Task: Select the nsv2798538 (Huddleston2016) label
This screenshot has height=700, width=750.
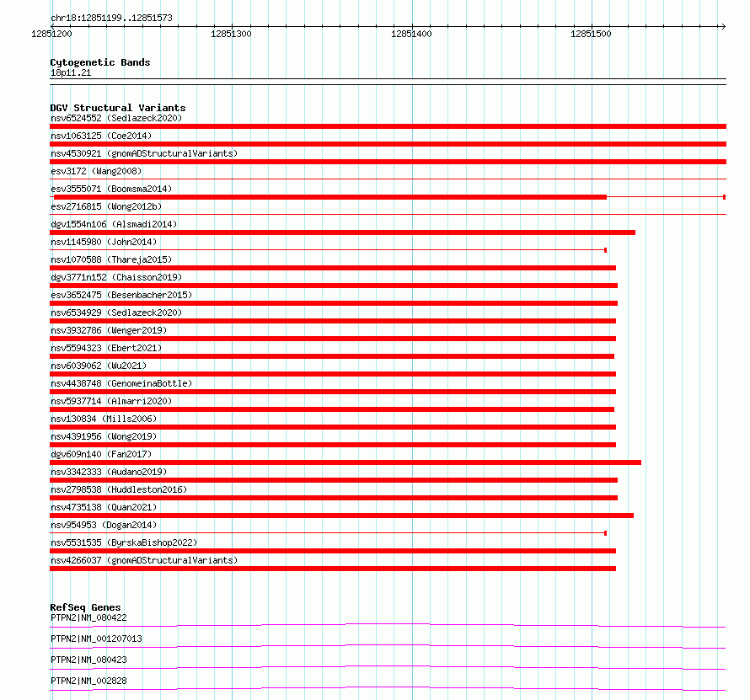Action: point(119,489)
